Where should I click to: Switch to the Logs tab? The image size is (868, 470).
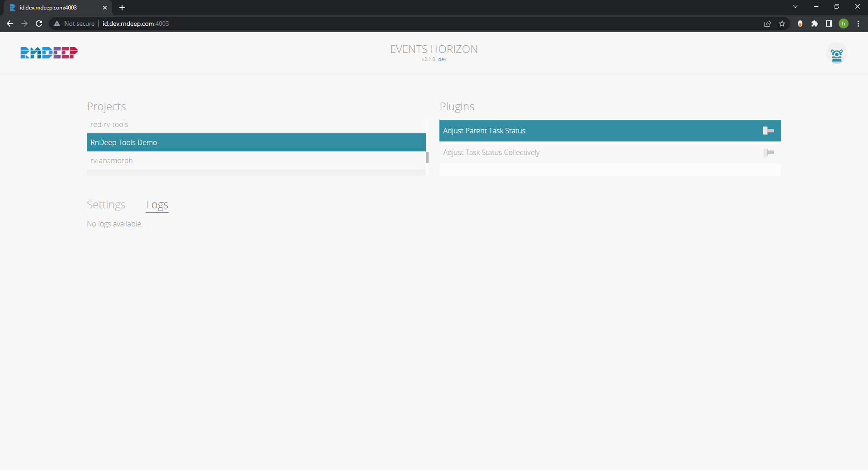[x=157, y=205]
